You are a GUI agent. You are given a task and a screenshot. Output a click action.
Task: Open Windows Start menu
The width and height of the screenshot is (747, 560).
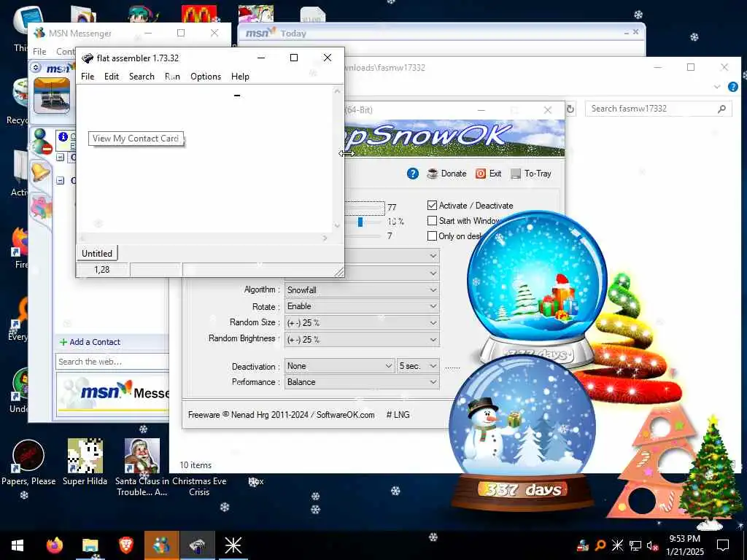coord(18,545)
